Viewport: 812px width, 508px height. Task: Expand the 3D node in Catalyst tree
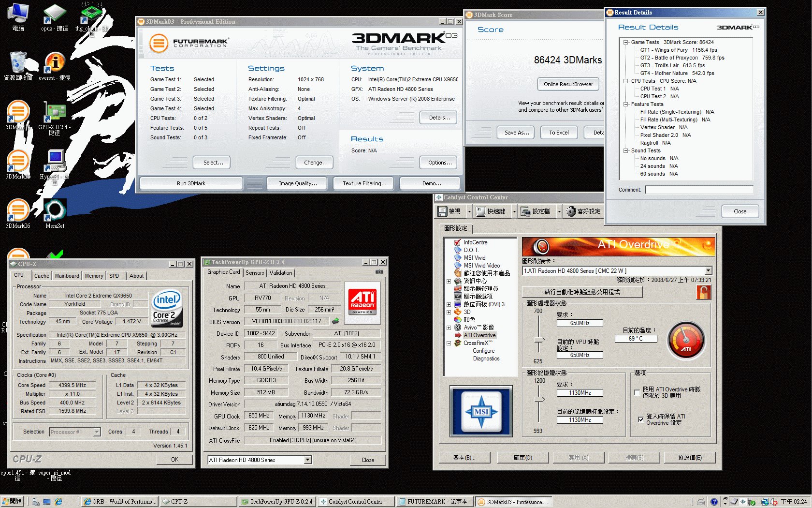449,312
